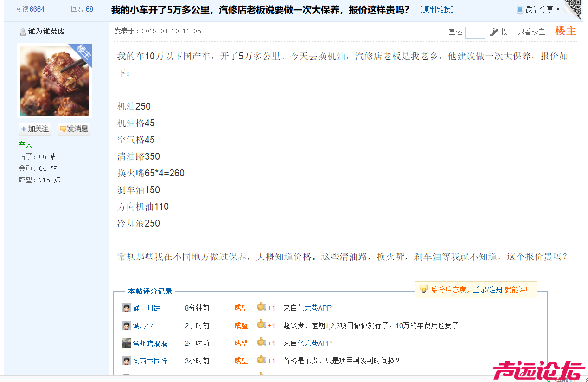Open 发消息 to message the poster
Image resolution: width=588 pixels, height=382 pixels.
(73, 129)
